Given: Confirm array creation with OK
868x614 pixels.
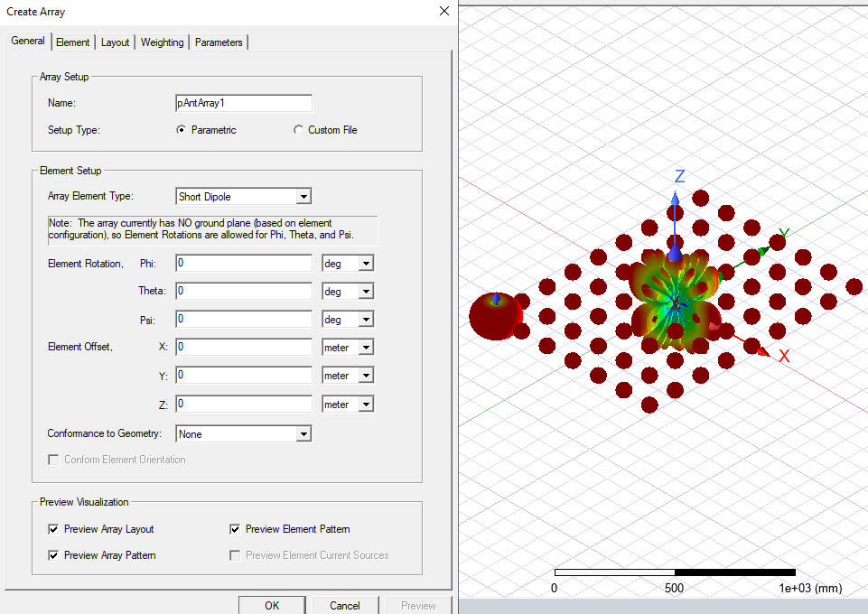Looking at the screenshot, I should tap(271, 606).
